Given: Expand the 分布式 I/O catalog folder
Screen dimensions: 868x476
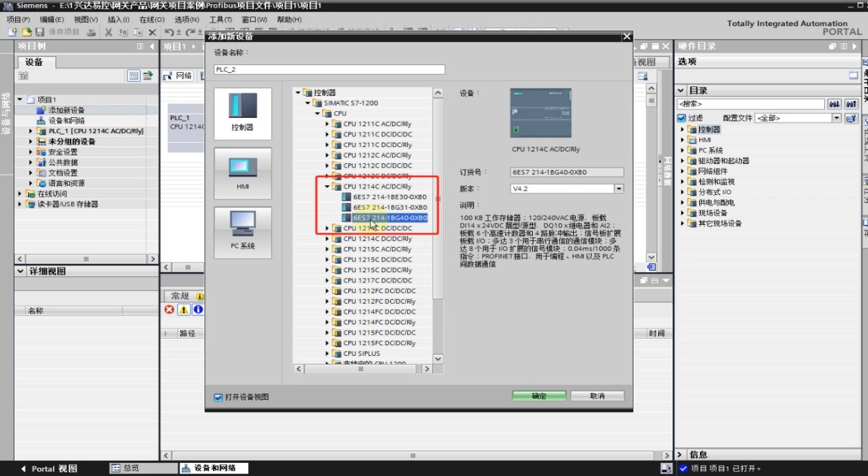Looking at the screenshot, I should [x=683, y=192].
